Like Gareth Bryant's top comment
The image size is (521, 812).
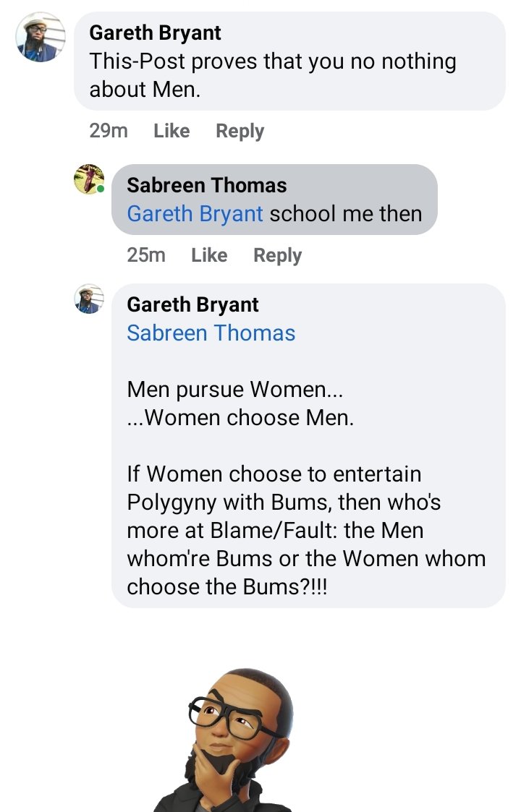click(x=171, y=131)
